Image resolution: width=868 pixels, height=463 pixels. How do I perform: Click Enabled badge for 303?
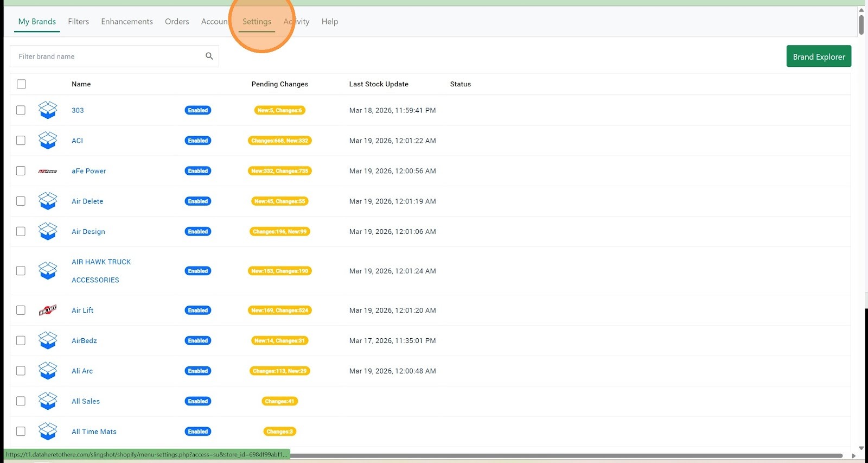click(198, 110)
